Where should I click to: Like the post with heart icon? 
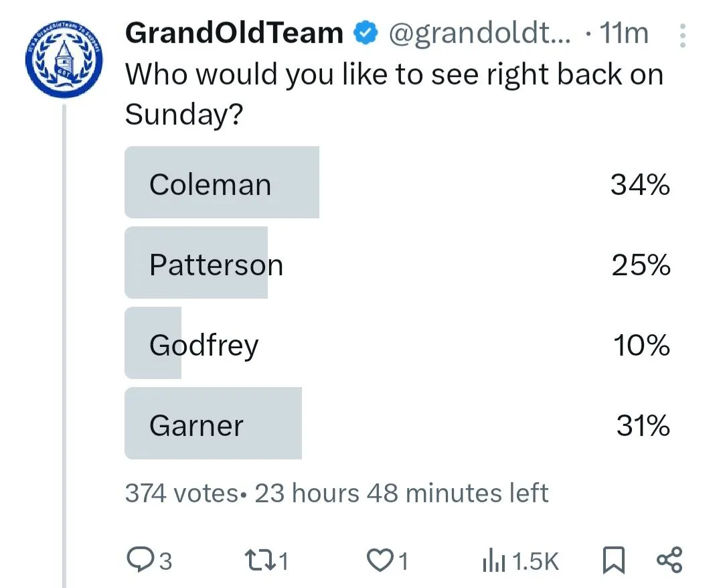(382, 560)
